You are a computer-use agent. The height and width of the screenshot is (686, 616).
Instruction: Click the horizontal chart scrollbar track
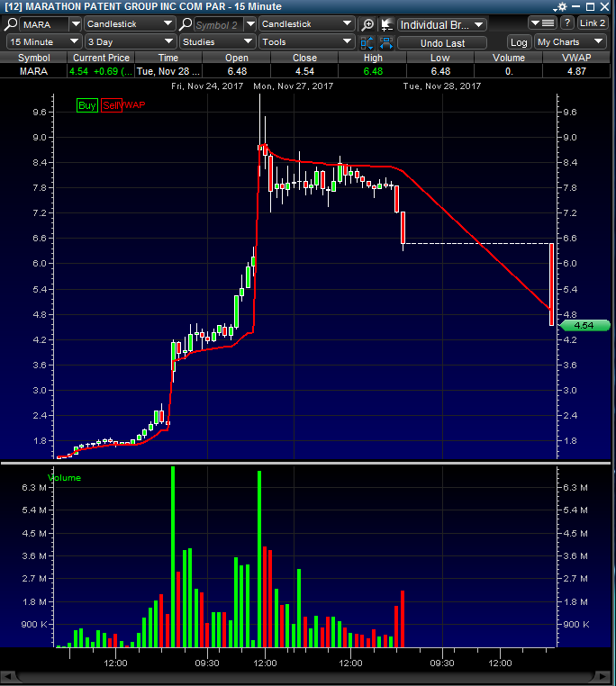tap(305, 676)
